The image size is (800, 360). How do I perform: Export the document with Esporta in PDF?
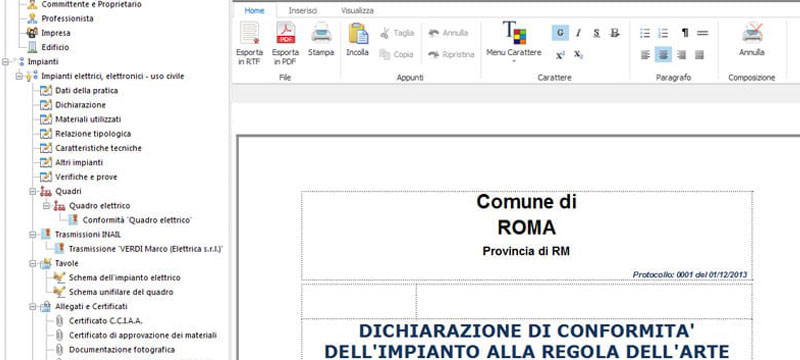285,44
